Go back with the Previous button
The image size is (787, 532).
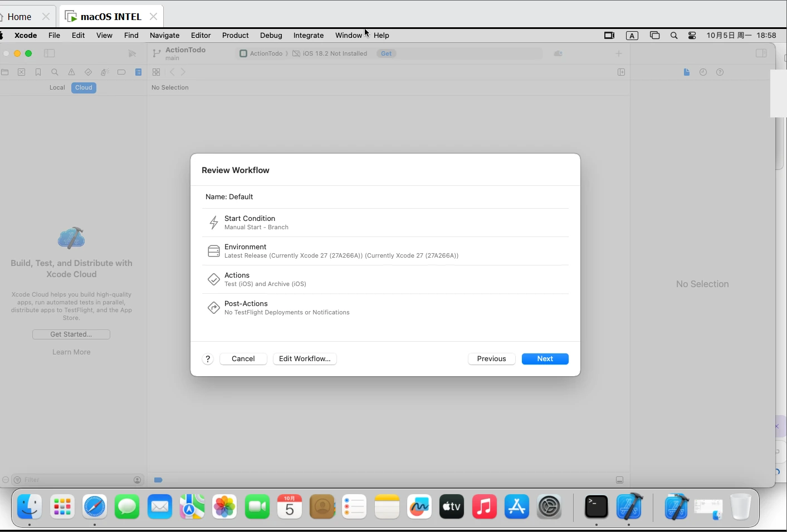pyautogui.click(x=491, y=359)
